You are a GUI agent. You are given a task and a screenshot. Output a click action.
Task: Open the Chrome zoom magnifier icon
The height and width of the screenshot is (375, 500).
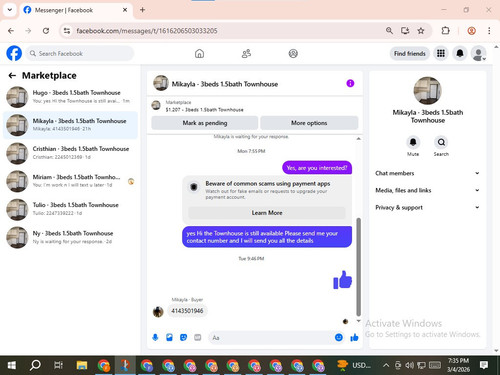[389, 31]
